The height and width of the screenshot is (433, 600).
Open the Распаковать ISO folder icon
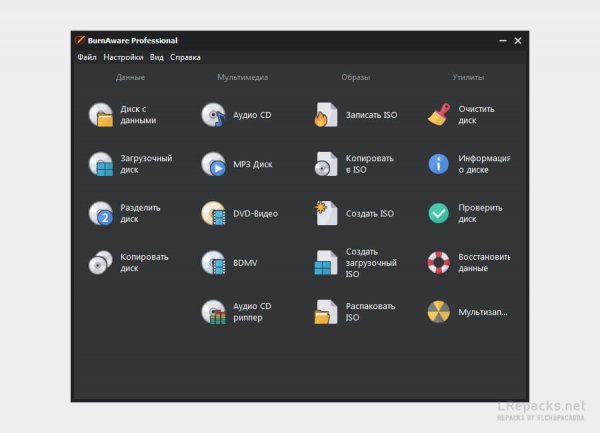click(x=326, y=312)
